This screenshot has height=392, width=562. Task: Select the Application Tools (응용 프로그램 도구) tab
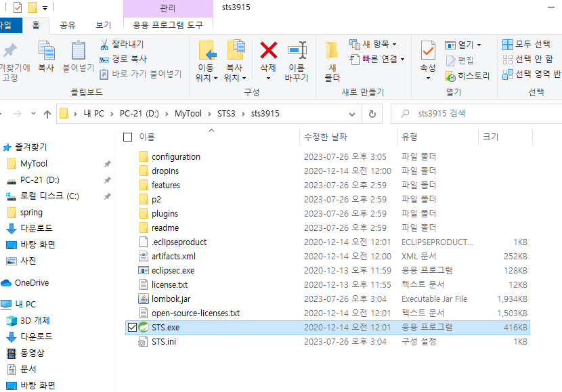click(x=168, y=25)
